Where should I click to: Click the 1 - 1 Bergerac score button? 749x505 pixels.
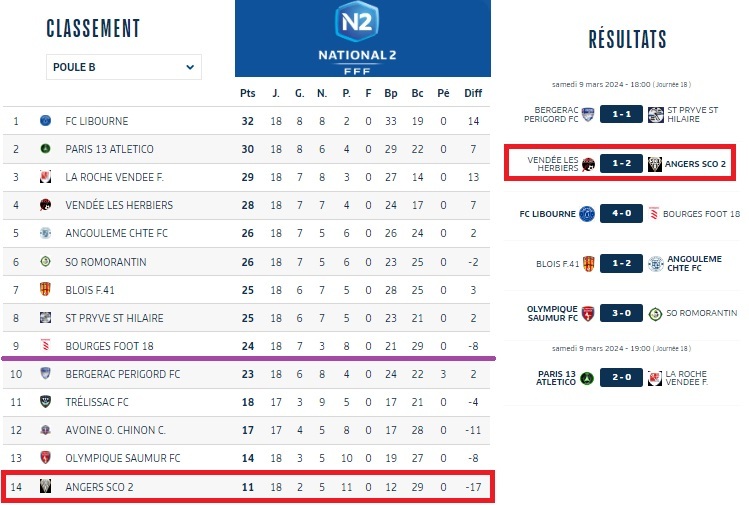621,114
